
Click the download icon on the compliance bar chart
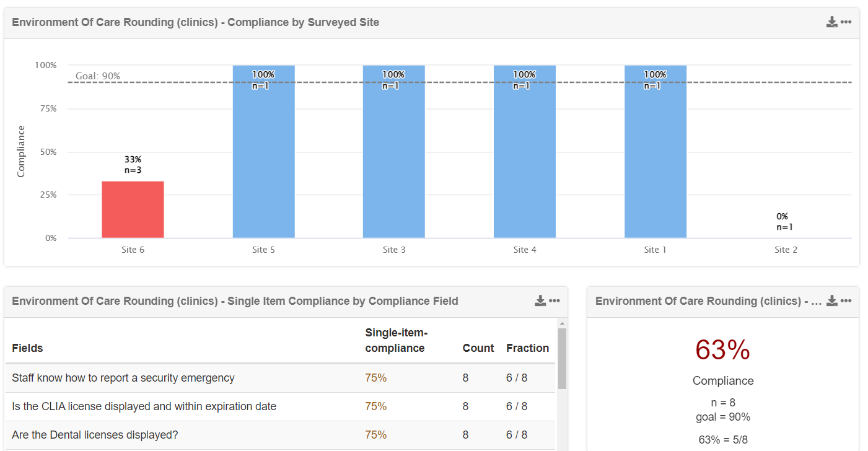(x=831, y=22)
